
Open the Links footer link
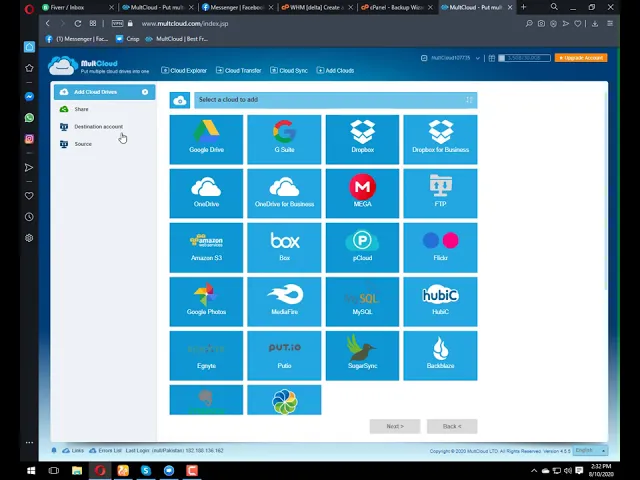[73, 451]
